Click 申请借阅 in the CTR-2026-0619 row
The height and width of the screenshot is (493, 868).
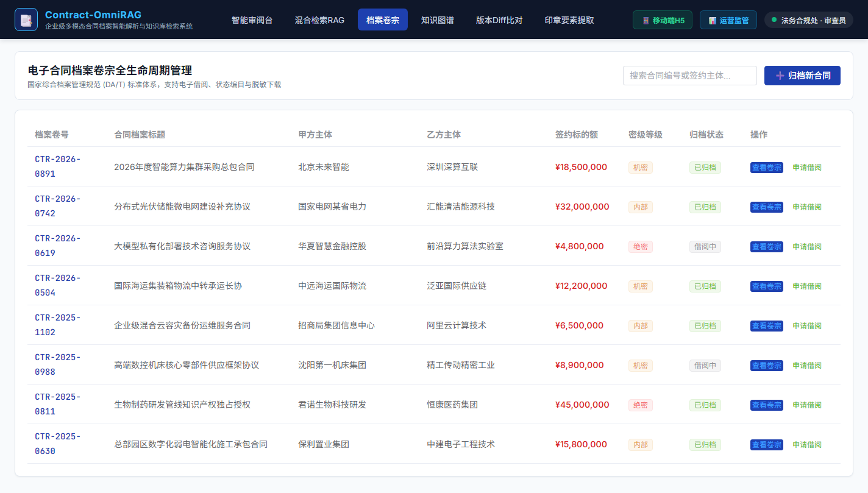tap(807, 246)
